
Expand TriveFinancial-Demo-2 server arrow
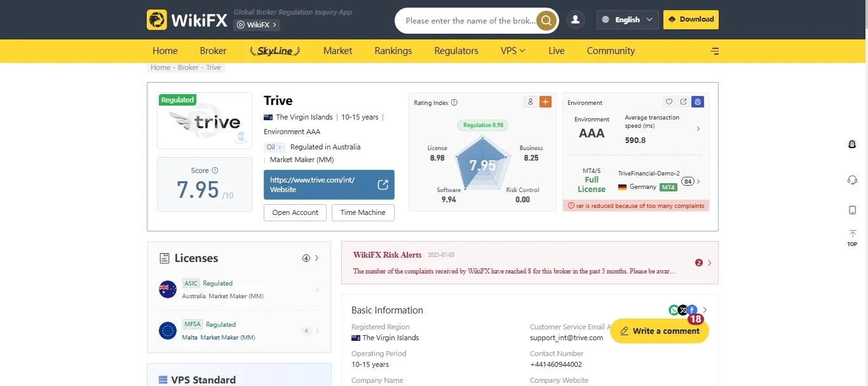(698, 181)
